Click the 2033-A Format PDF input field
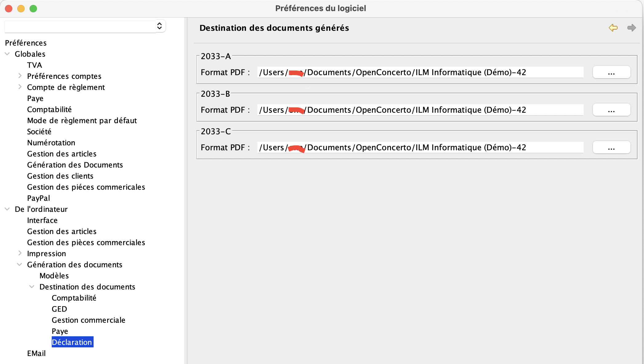Image resolution: width=644 pixels, height=364 pixels. click(420, 72)
